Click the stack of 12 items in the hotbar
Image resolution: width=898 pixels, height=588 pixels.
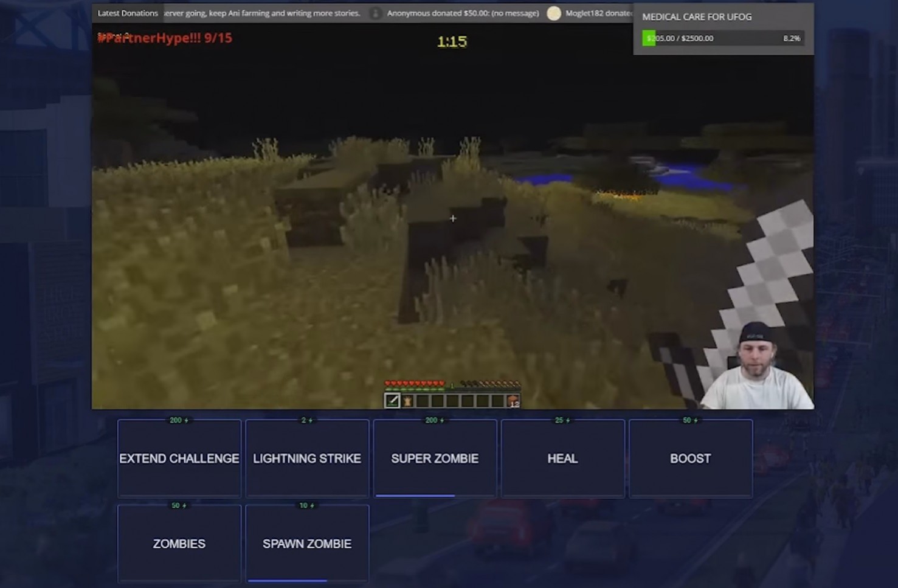(x=513, y=401)
